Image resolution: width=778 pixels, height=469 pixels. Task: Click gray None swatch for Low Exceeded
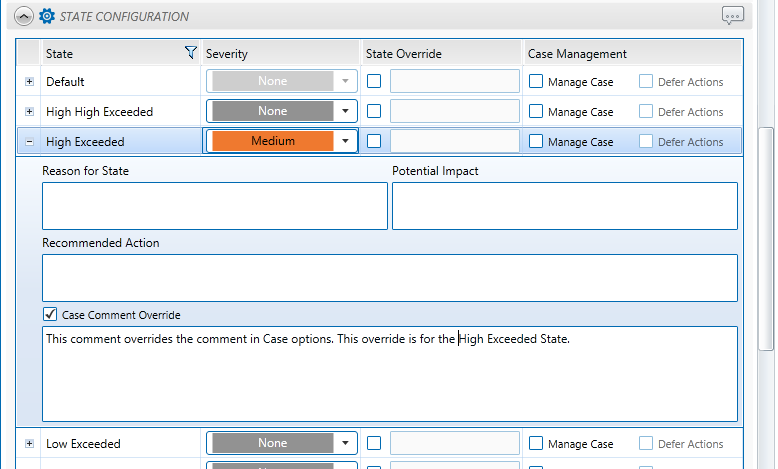pos(273,443)
